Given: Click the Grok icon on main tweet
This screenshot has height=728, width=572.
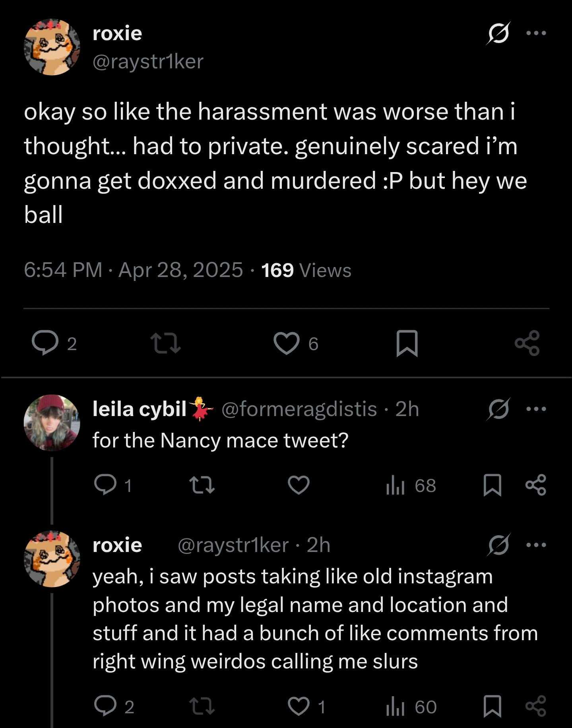Looking at the screenshot, I should (498, 33).
